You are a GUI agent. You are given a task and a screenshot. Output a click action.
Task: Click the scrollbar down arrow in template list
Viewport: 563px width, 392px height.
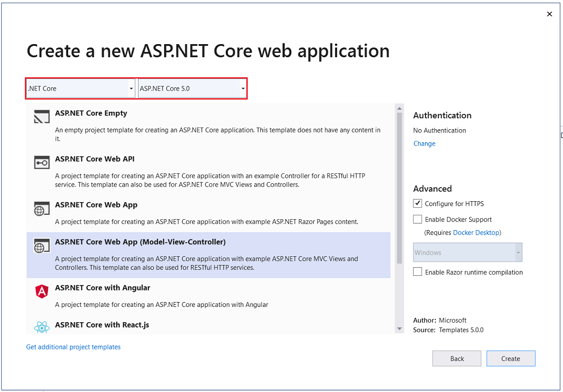point(400,328)
